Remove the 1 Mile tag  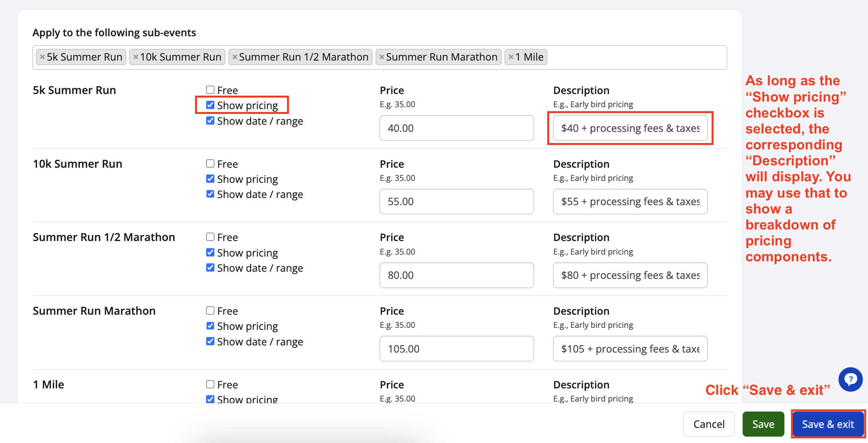click(511, 57)
